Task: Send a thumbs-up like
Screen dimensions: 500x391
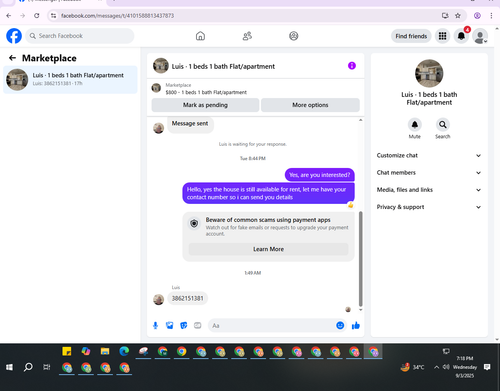Action: (x=356, y=325)
